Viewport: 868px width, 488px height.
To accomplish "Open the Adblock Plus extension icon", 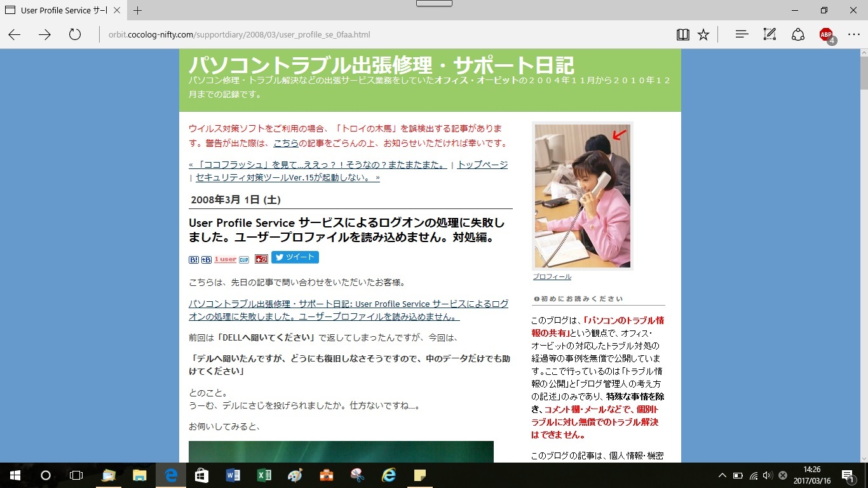I will (827, 35).
